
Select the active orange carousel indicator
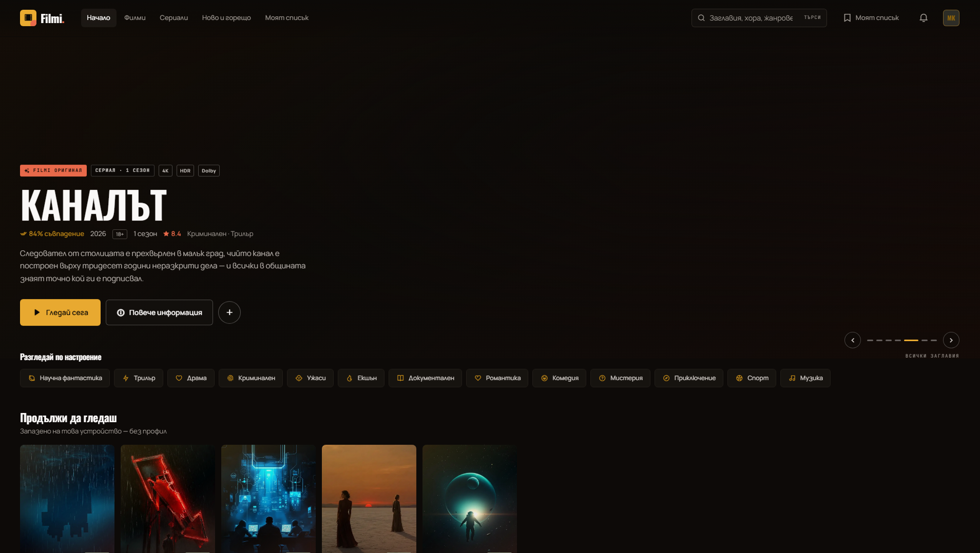click(911, 340)
